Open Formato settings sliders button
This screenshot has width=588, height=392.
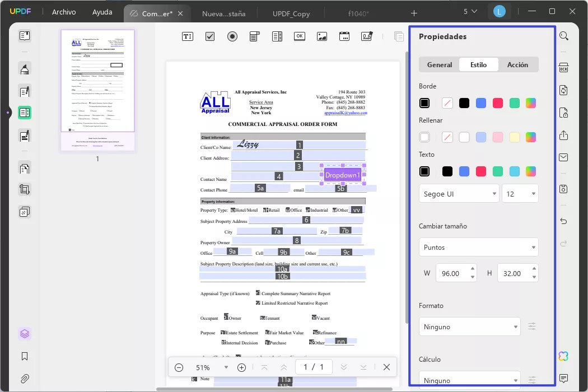pos(532,326)
